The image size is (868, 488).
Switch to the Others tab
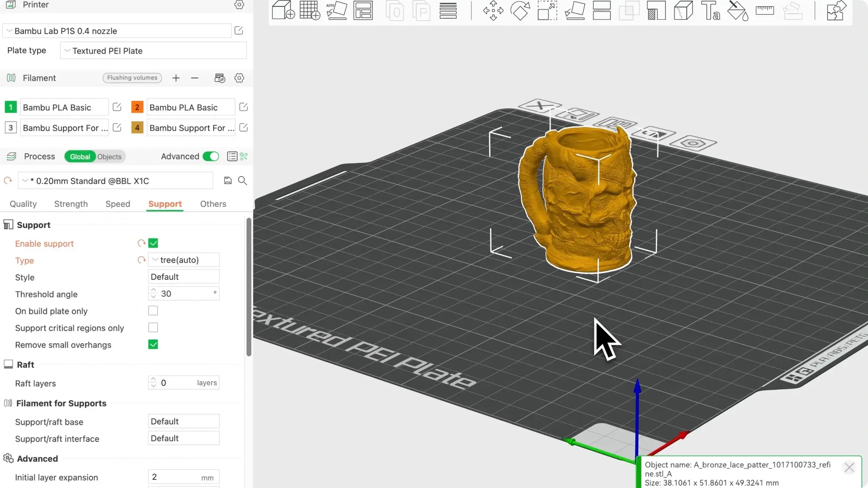pos(213,204)
